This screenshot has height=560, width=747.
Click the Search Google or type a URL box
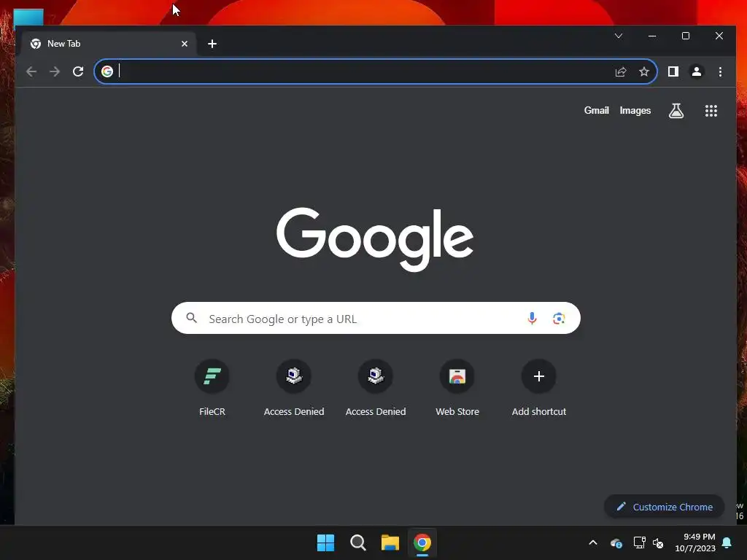(376, 318)
